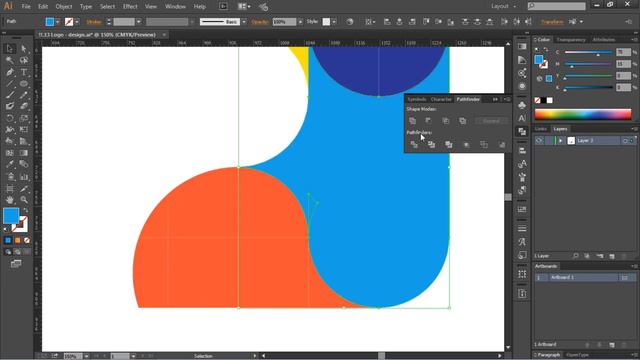The image size is (640, 360).
Task: Select the Paintbrush tool
Action: click(x=9, y=95)
